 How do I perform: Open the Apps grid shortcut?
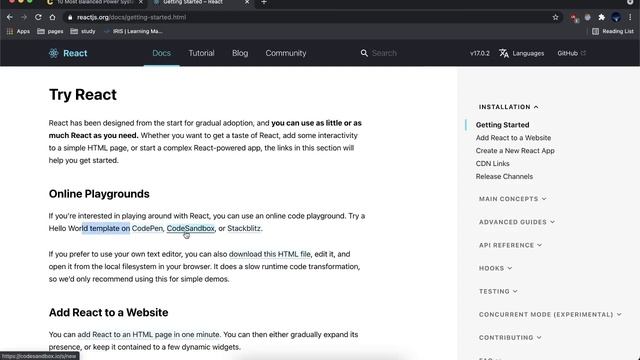(18, 31)
